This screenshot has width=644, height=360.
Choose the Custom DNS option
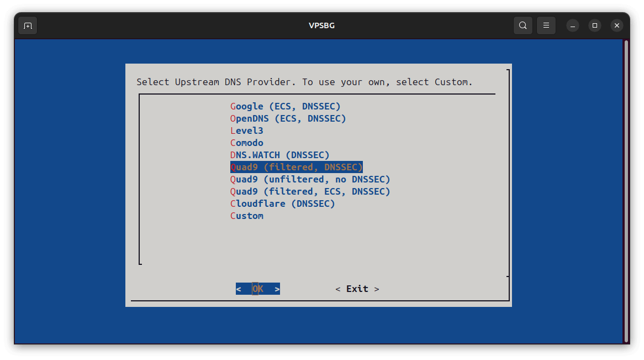point(247,216)
